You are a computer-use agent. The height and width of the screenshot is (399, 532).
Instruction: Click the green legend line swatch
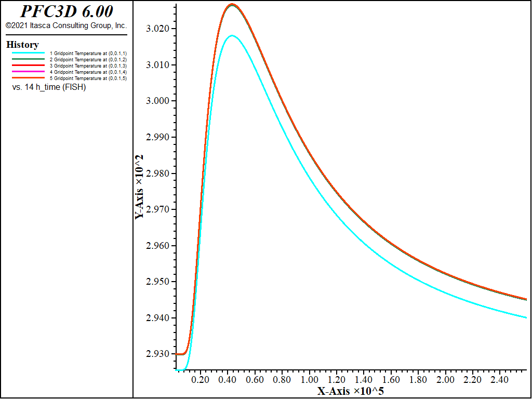(29, 59)
